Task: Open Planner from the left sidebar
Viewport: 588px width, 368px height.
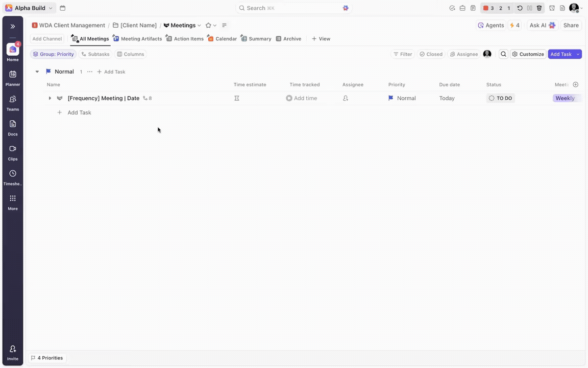Action: click(13, 75)
